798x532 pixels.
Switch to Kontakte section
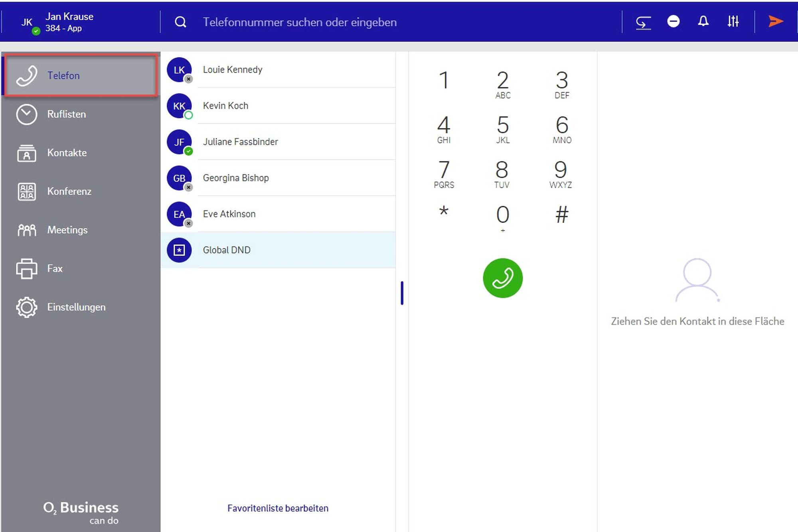click(x=67, y=153)
